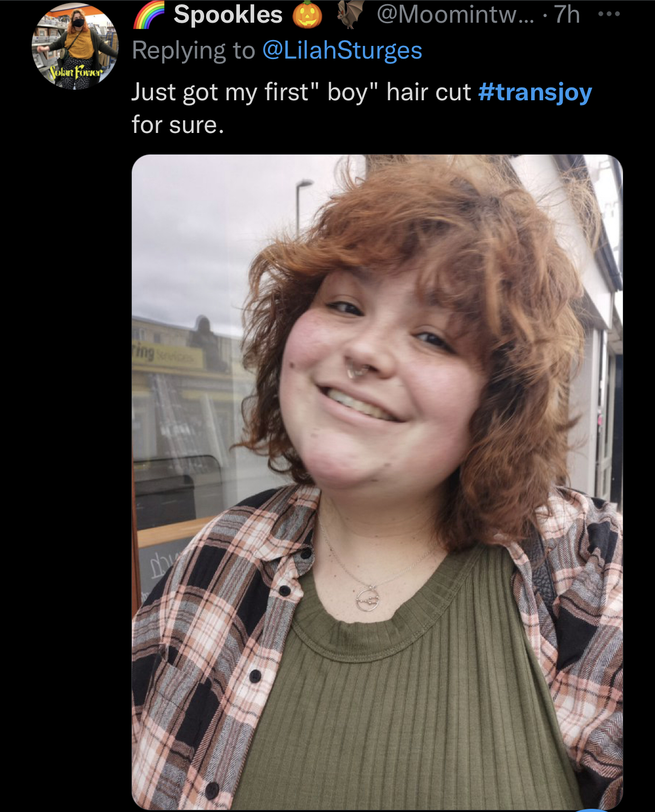Click the necklace pendant in the photo
The image size is (655, 812).
click(x=369, y=598)
